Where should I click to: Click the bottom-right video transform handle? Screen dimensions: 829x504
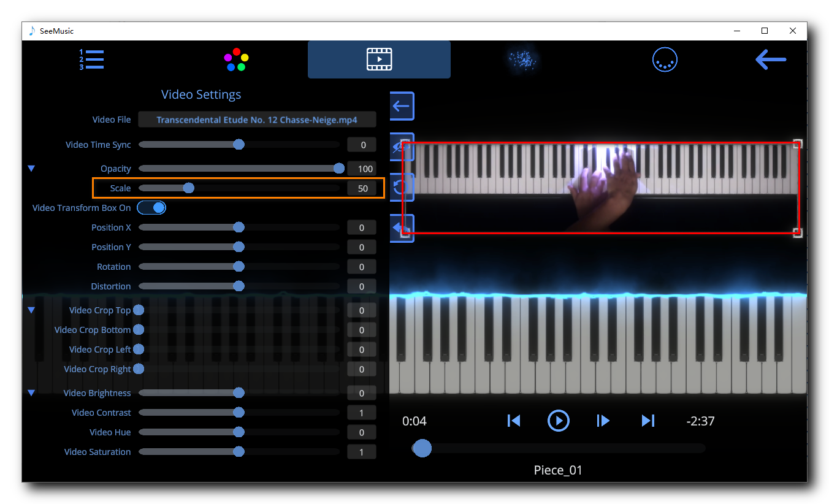[x=797, y=232]
